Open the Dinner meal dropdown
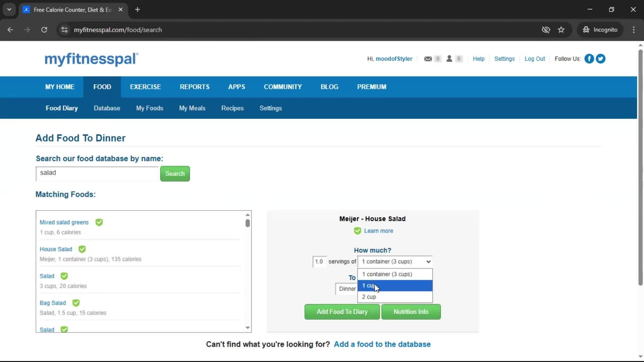Screen dimensions: 644x362 [347, 289]
